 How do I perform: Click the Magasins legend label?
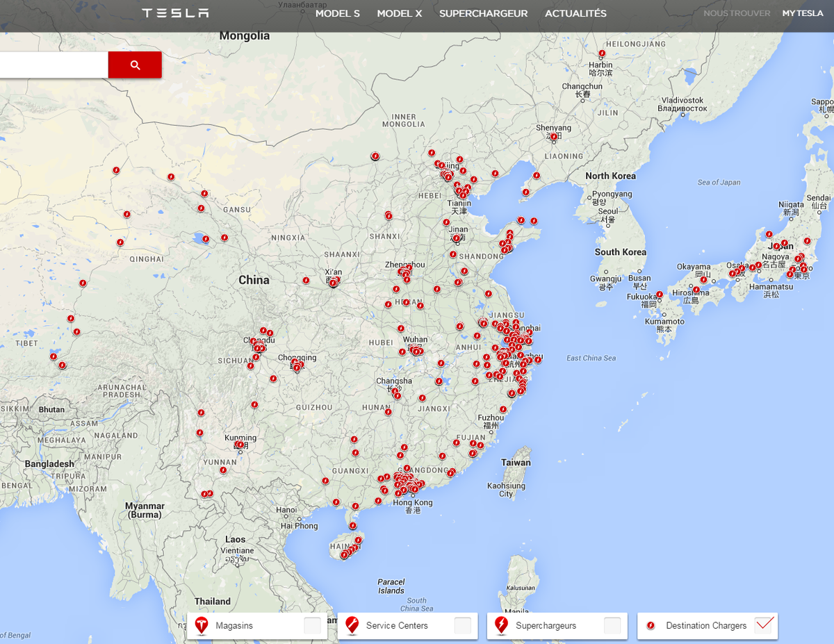point(234,625)
